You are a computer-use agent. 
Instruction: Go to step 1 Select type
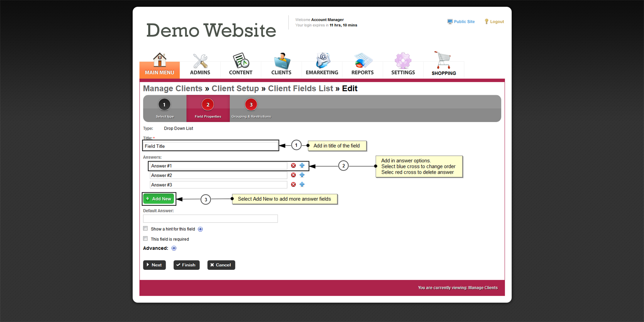click(164, 105)
